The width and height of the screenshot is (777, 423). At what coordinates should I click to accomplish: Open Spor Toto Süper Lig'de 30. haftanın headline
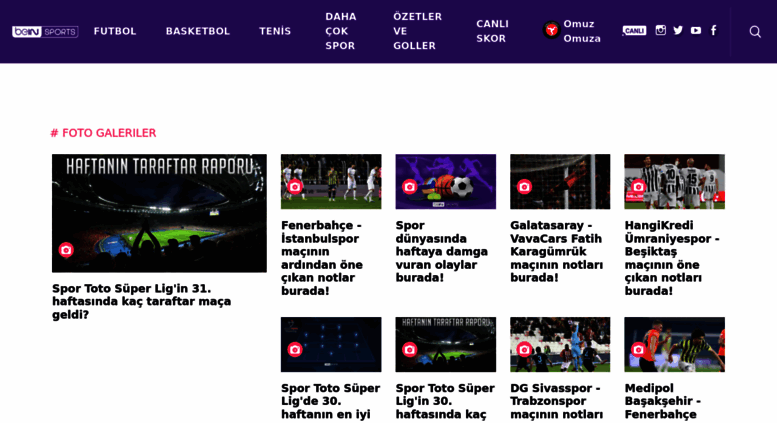(x=331, y=401)
